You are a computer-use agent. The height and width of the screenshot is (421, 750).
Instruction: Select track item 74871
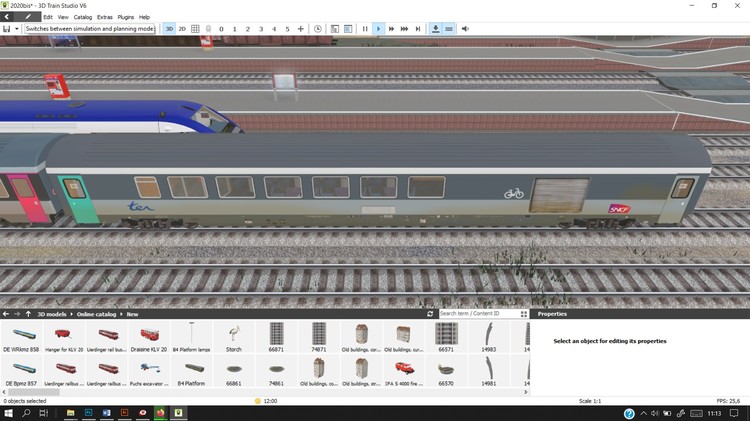point(319,337)
